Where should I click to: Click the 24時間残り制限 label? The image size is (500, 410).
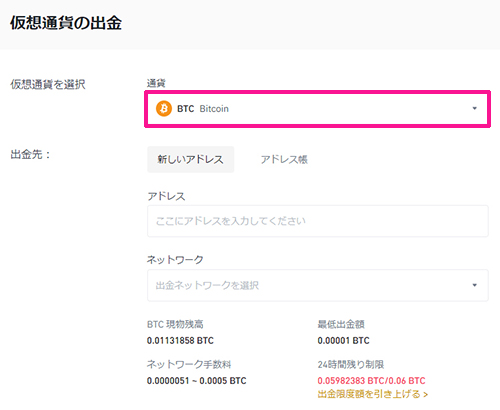point(351,364)
